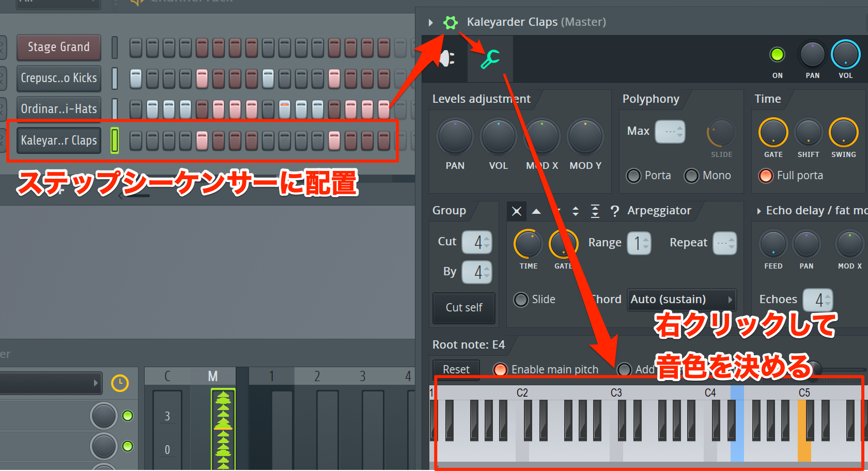Screen dimensions: 868x471
Task: Adjust Levels adjustment PAN knob
Action: pos(455,136)
